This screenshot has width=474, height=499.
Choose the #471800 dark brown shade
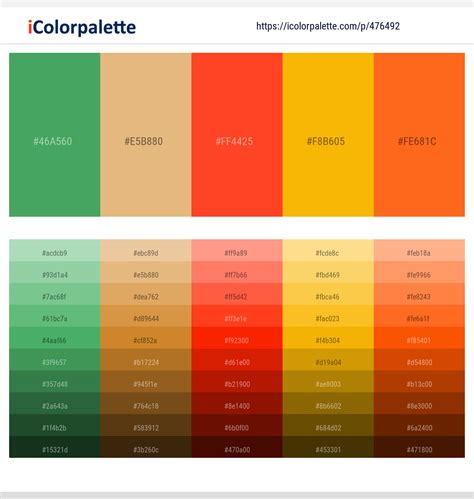(x=419, y=447)
